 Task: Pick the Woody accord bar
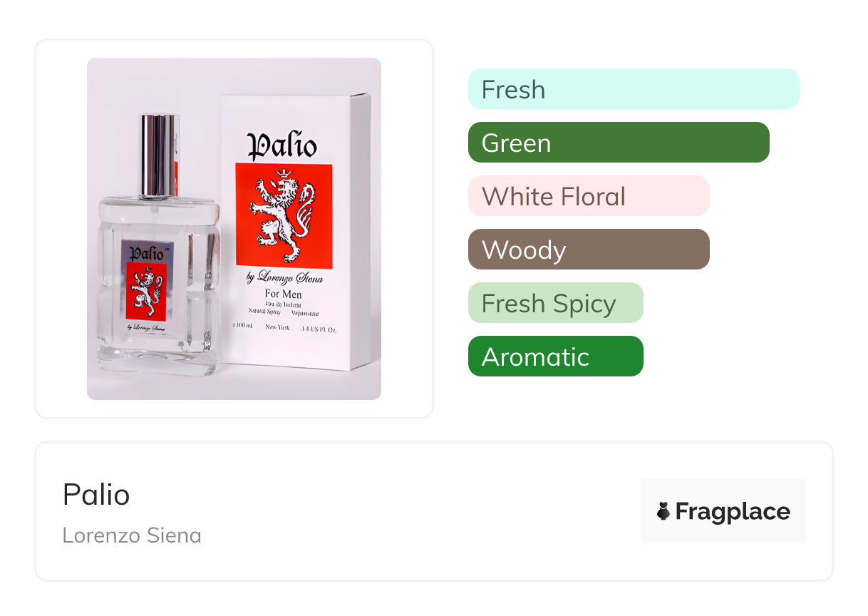[589, 250]
